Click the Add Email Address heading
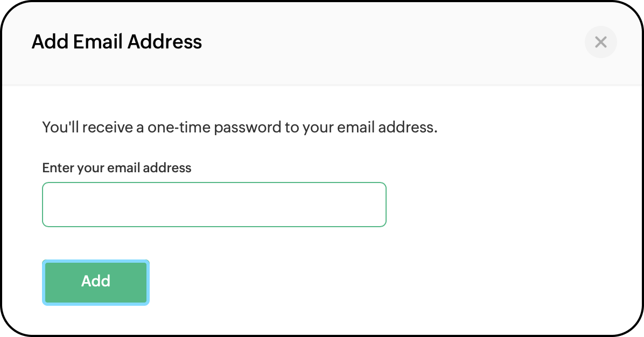644x337 pixels. [x=117, y=42]
